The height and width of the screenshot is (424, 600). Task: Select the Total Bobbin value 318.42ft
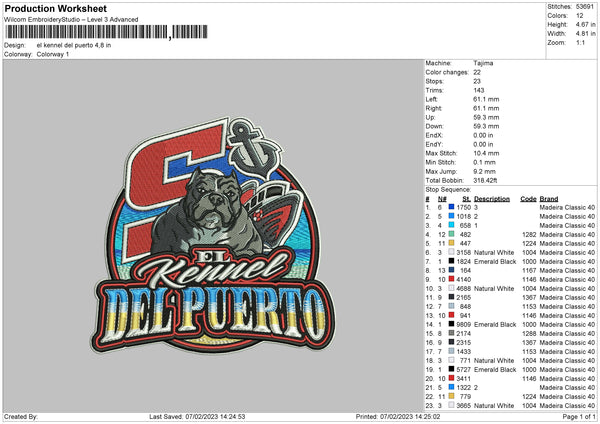(x=485, y=180)
